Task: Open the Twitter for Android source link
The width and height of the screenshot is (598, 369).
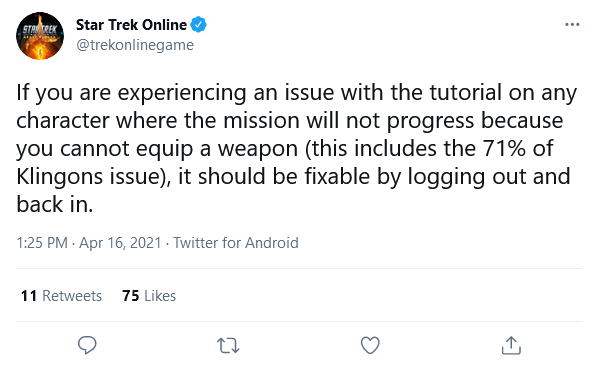Action: click(236, 243)
